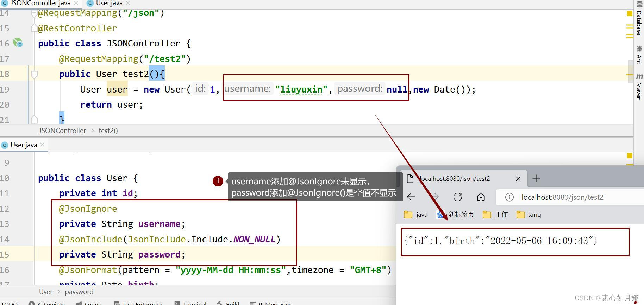644x305 pixels.
Task: Open the xmq bookmarks folder
Action: pos(529,215)
